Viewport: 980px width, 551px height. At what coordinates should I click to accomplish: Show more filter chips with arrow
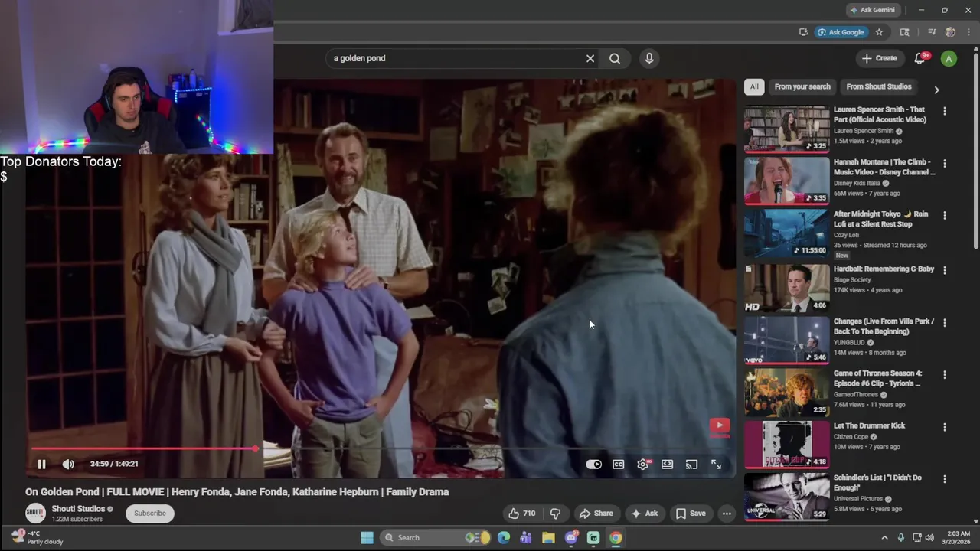[x=936, y=90]
